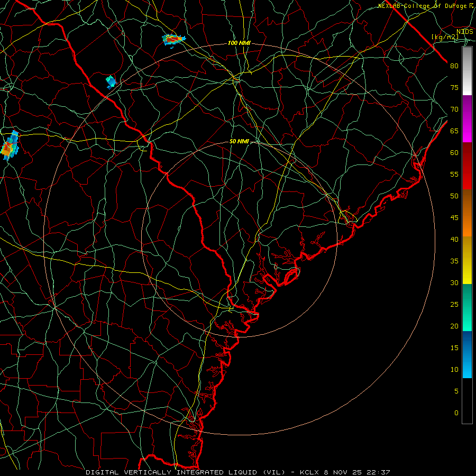Viewport: 476px width, 476px height.
Task: Click the small cyan storm cell near state border
Action: point(111,81)
